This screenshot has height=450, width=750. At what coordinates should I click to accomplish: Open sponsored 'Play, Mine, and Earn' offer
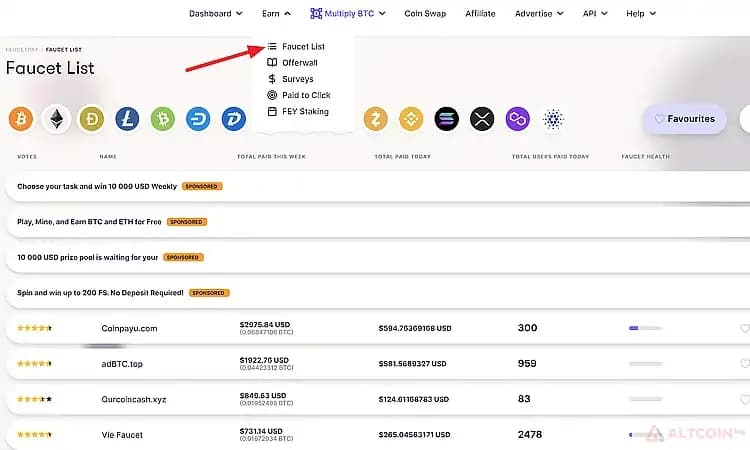click(89, 222)
